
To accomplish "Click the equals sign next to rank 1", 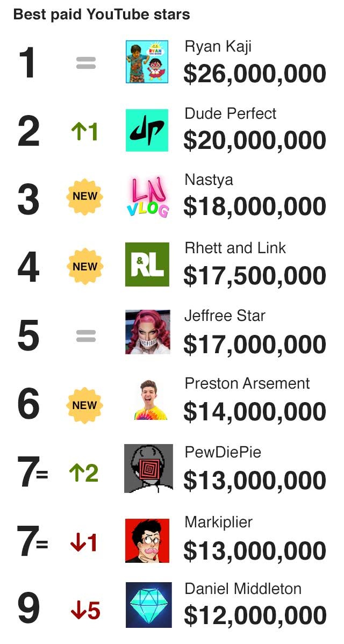I will tap(85, 63).
